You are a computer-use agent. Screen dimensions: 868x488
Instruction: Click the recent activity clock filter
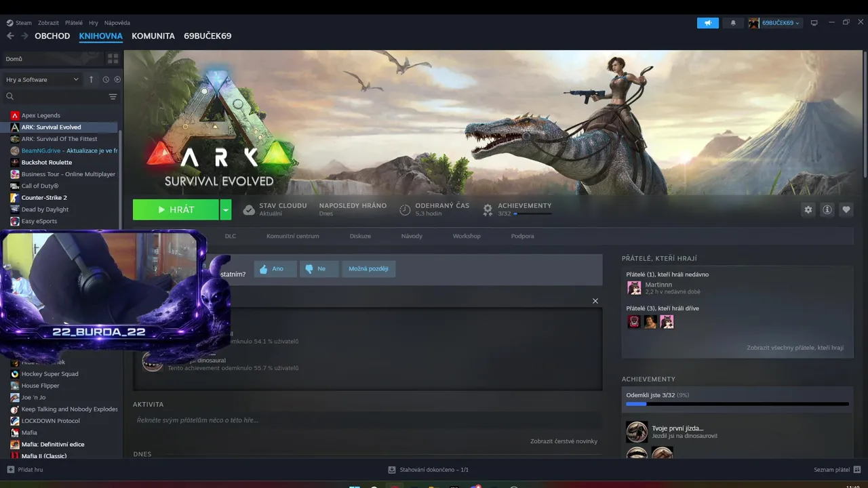[x=106, y=79]
